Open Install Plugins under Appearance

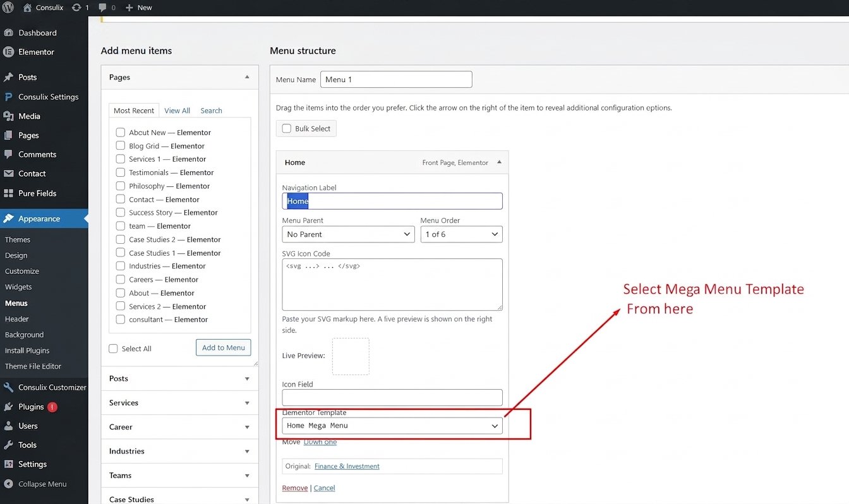point(27,351)
